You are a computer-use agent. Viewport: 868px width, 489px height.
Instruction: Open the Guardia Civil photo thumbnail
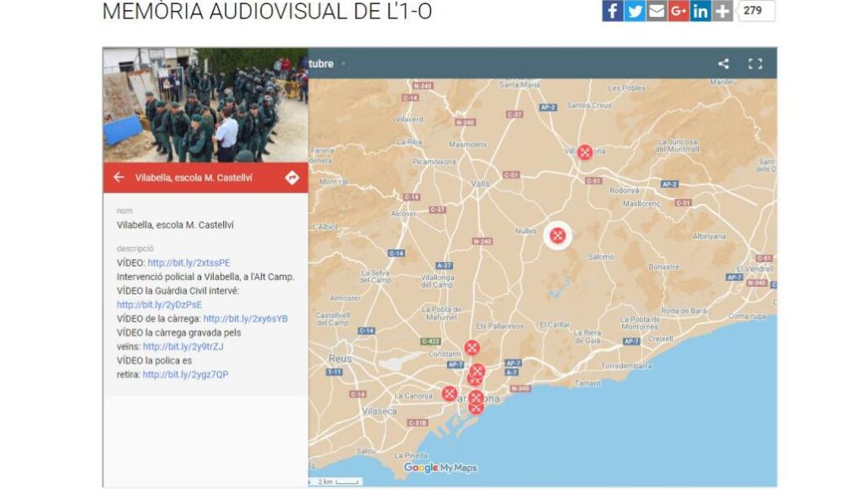coord(205,105)
